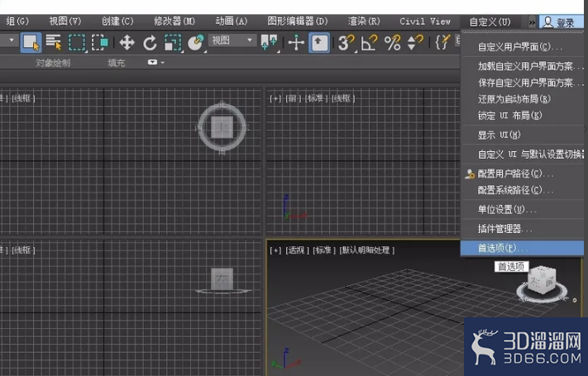Open the [透视] view label menu
Viewport: 588px width, 376px height.
tap(298, 250)
